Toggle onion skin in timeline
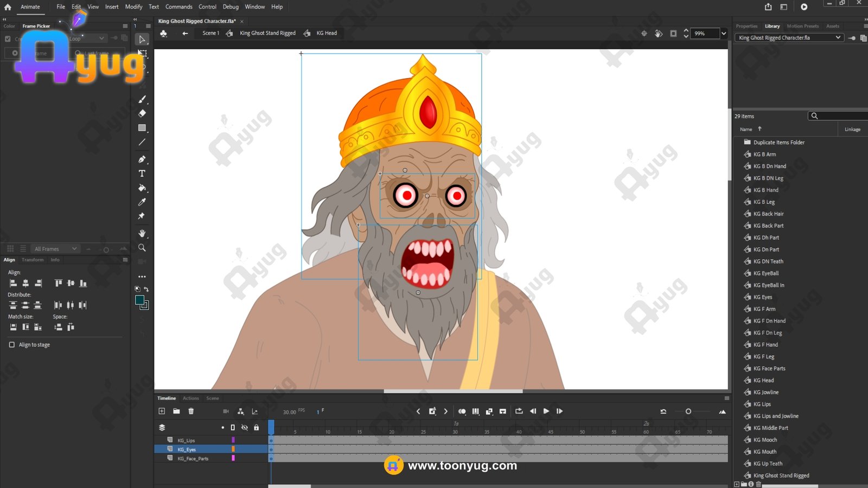This screenshot has height=488, width=868. (x=462, y=412)
